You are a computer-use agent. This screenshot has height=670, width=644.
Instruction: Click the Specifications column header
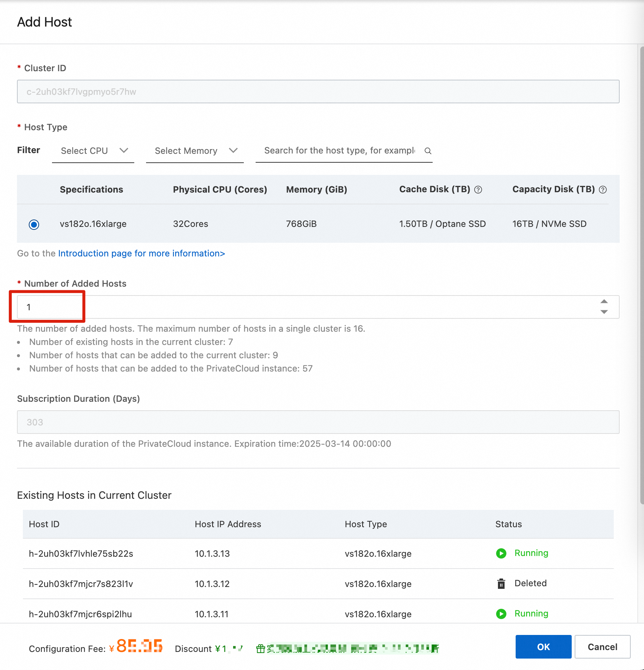click(91, 190)
